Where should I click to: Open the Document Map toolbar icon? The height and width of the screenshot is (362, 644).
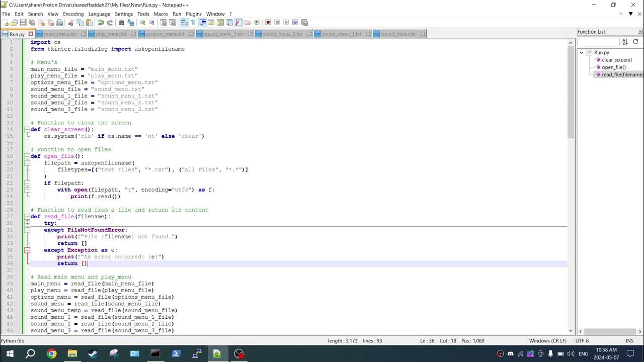(220, 22)
